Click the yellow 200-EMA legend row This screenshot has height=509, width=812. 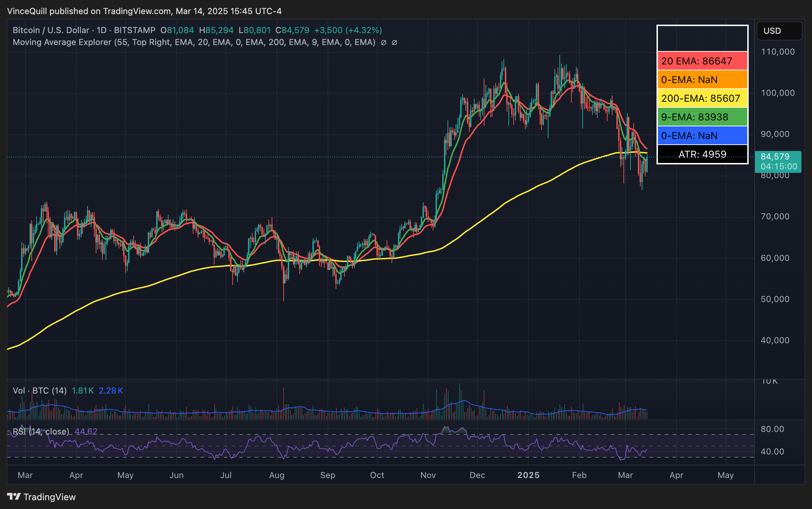tap(702, 99)
